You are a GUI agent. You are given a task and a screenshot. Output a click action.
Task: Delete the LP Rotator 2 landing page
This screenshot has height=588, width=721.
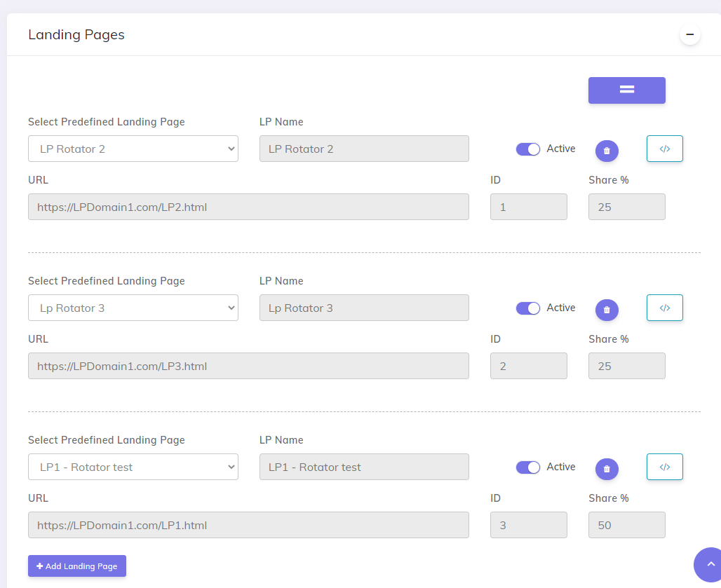606,150
